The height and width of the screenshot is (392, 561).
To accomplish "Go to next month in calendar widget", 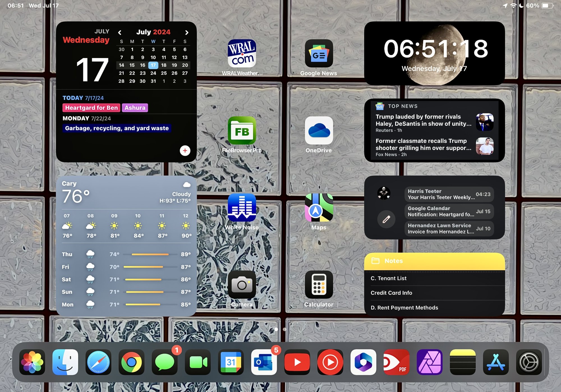I will coord(187,33).
